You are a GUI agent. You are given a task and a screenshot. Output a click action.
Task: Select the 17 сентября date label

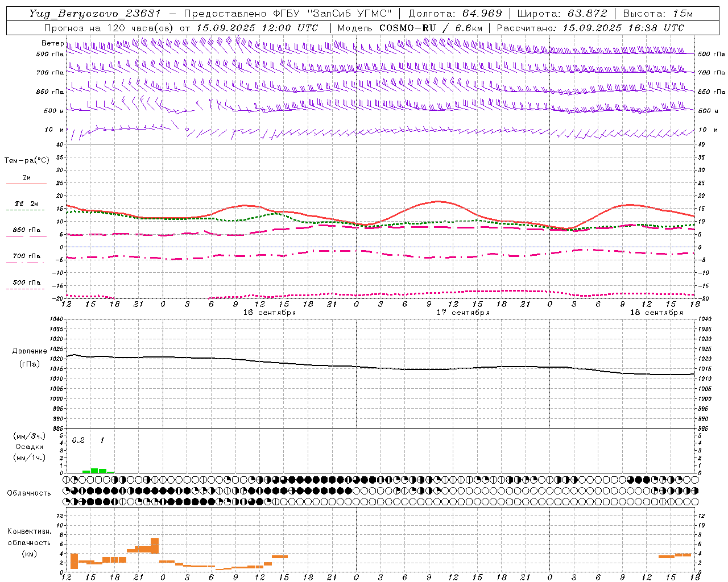click(x=463, y=313)
